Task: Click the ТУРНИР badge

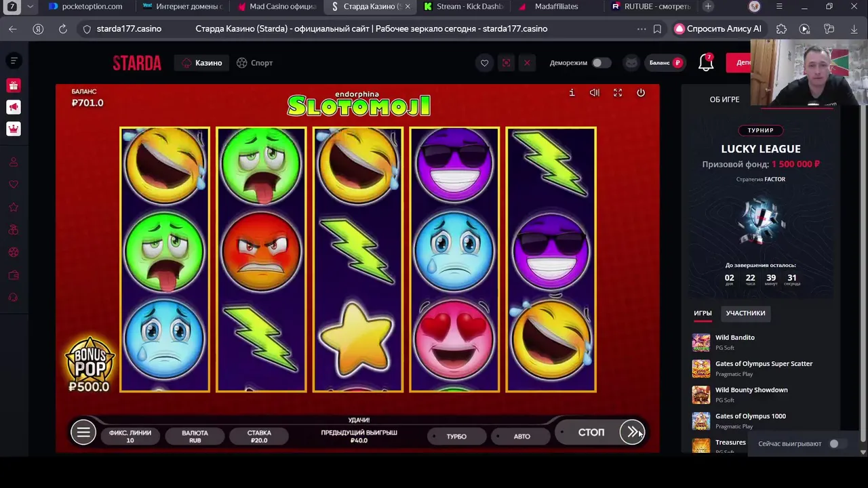Action: [x=760, y=130]
